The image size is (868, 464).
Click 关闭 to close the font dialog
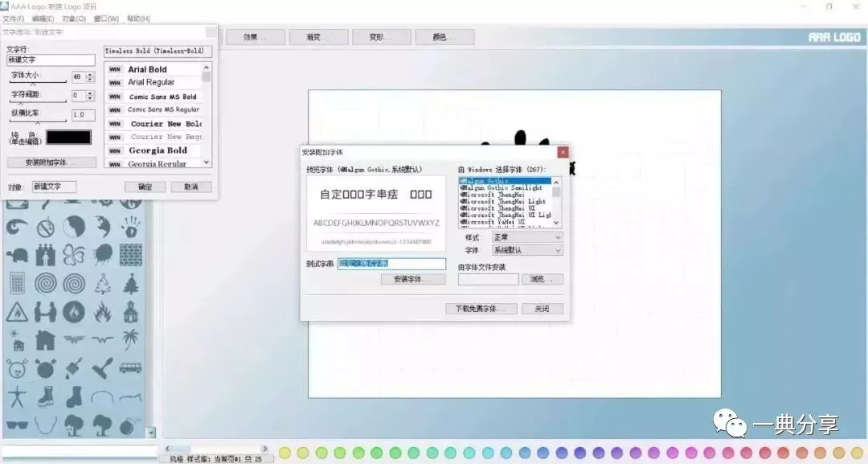pos(542,309)
